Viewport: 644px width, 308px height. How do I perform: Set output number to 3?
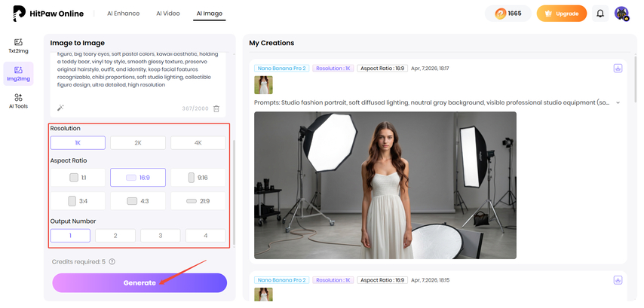160,236
